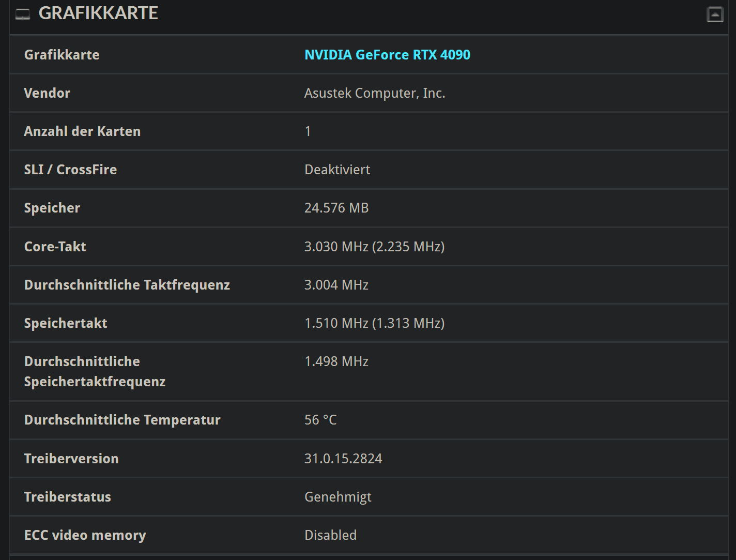
Task: Click the ECC video memory value Disabled
Action: pyautogui.click(x=331, y=535)
